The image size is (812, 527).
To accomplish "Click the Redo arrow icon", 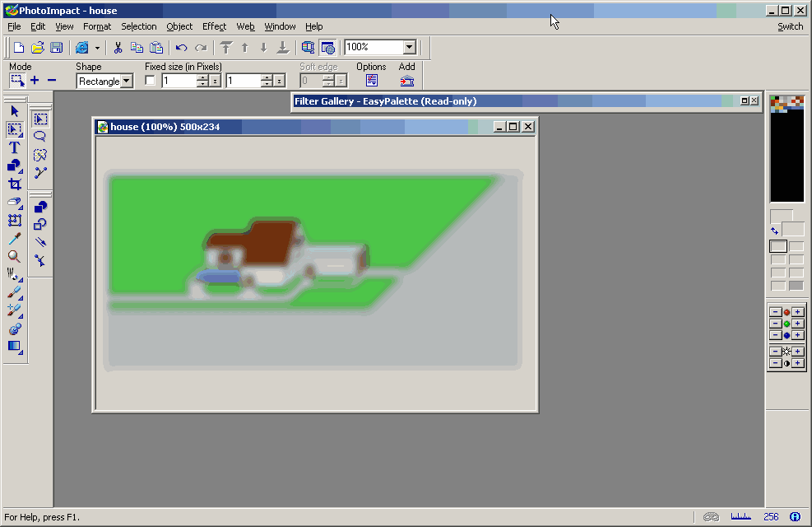I will [201, 48].
